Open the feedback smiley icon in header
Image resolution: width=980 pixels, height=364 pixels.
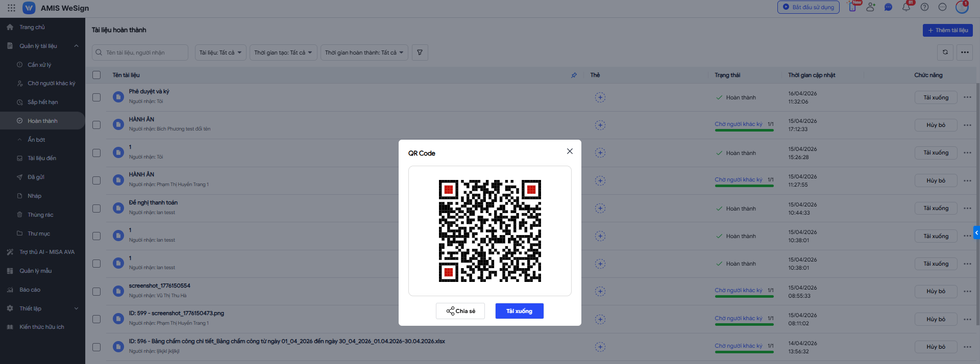(942, 7)
